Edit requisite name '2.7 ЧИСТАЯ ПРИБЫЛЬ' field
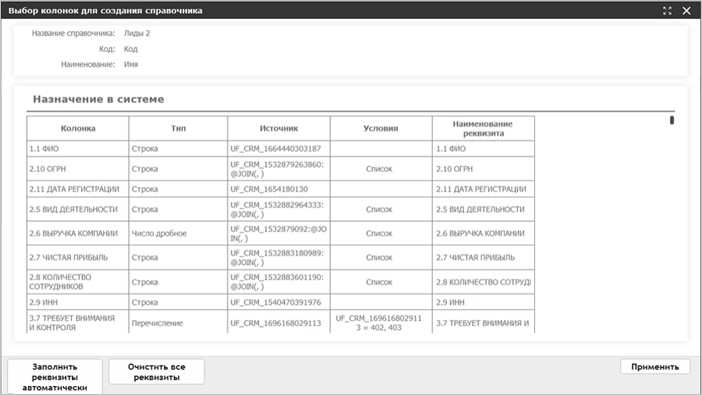 483,258
